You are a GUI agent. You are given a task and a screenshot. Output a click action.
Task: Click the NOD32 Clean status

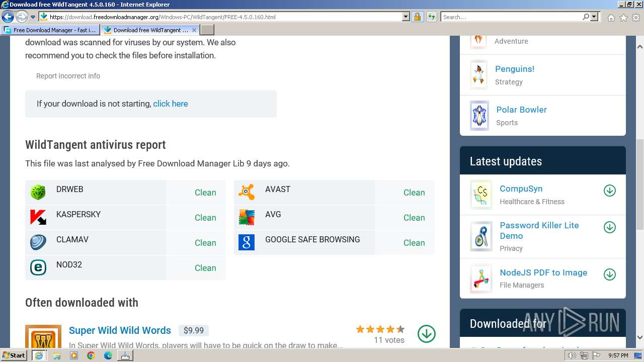coord(205,268)
